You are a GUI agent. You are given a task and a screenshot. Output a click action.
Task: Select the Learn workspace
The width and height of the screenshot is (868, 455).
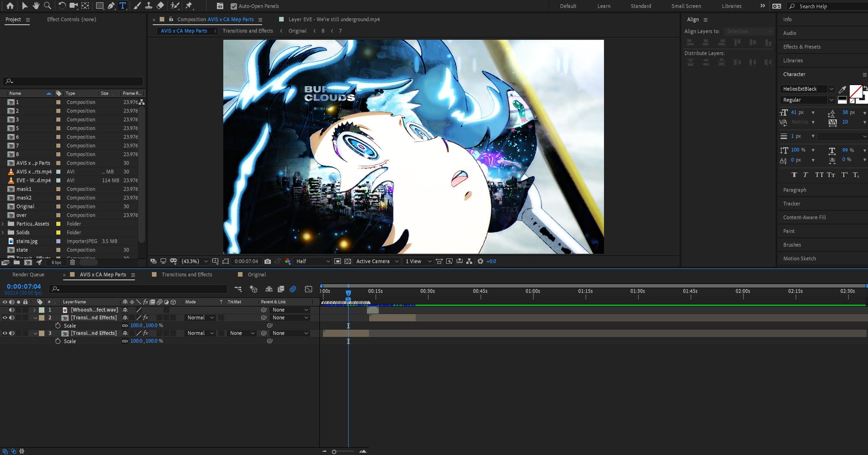tap(604, 6)
